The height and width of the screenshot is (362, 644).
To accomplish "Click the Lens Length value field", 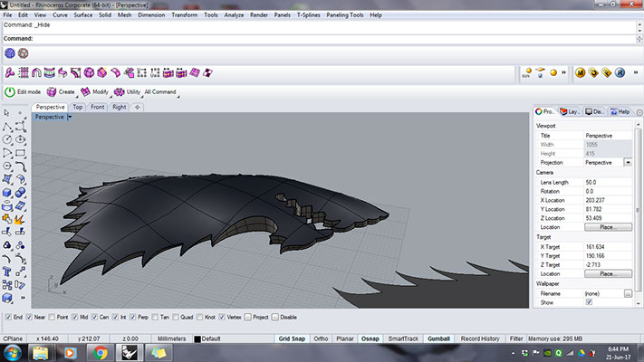I will (x=608, y=182).
